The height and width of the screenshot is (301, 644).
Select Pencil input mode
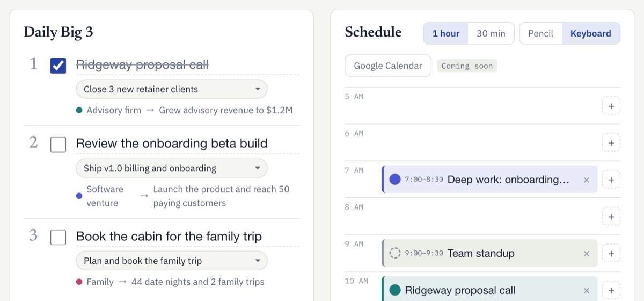tap(540, 33)
